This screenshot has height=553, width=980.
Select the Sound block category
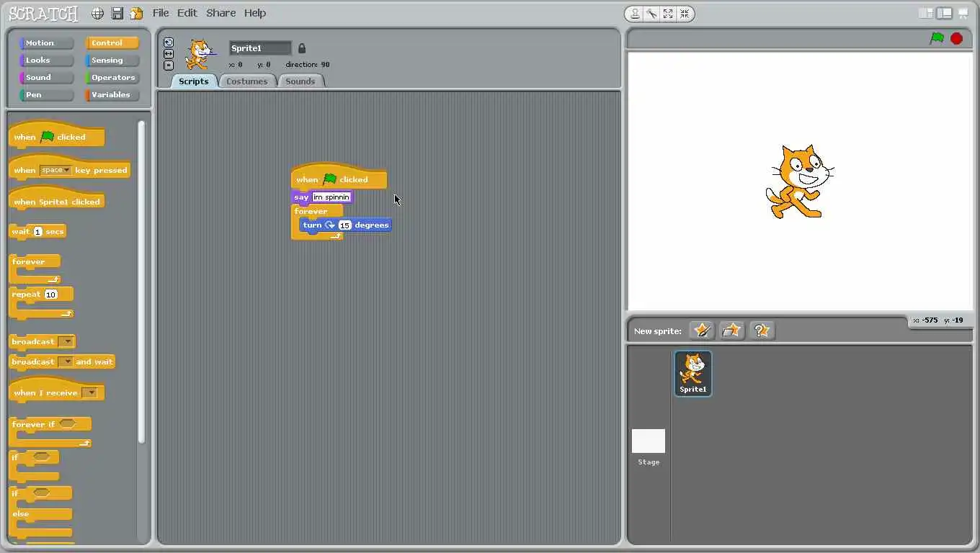(x=47, y=78)
